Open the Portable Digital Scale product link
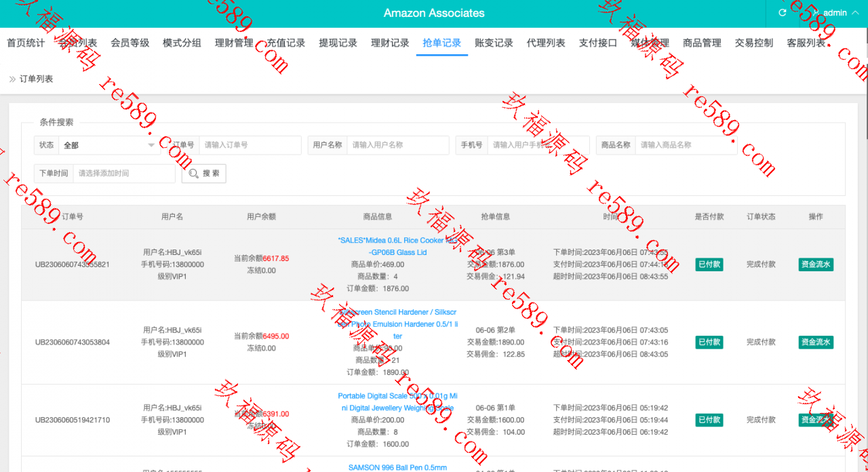 click(x=397, y=402)
